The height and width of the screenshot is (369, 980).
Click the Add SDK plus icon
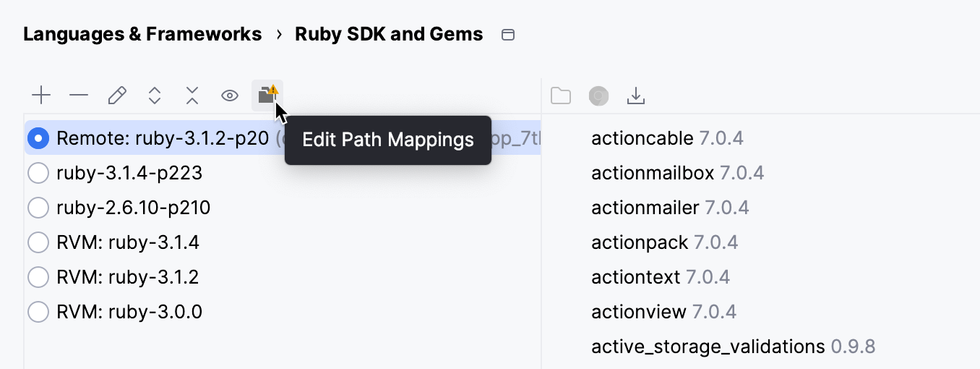point(41,96)
